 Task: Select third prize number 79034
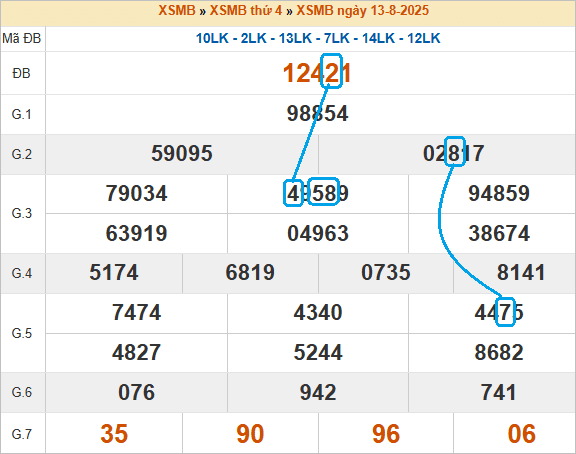tap(136, 193)
